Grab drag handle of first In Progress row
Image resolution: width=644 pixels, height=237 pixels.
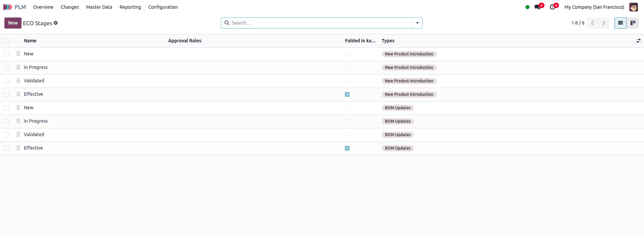click(18, 67)
